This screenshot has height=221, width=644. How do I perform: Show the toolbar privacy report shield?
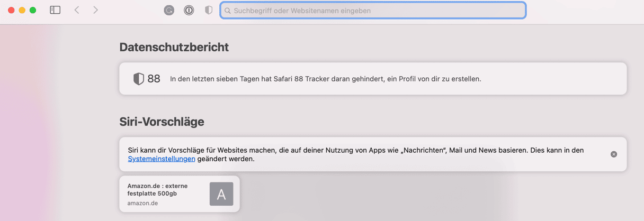pyautogui.click(x=209, y=10)
